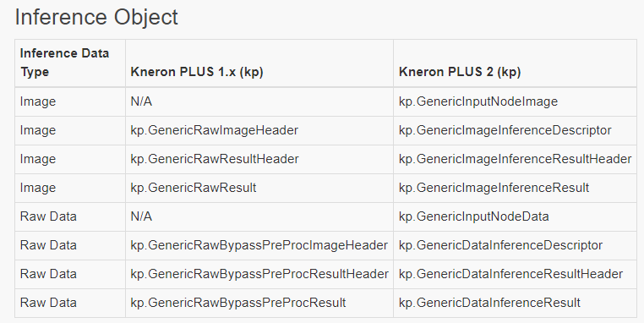Select the Inference Data Type column header
644x323 pixels.
tap(64, 63)
